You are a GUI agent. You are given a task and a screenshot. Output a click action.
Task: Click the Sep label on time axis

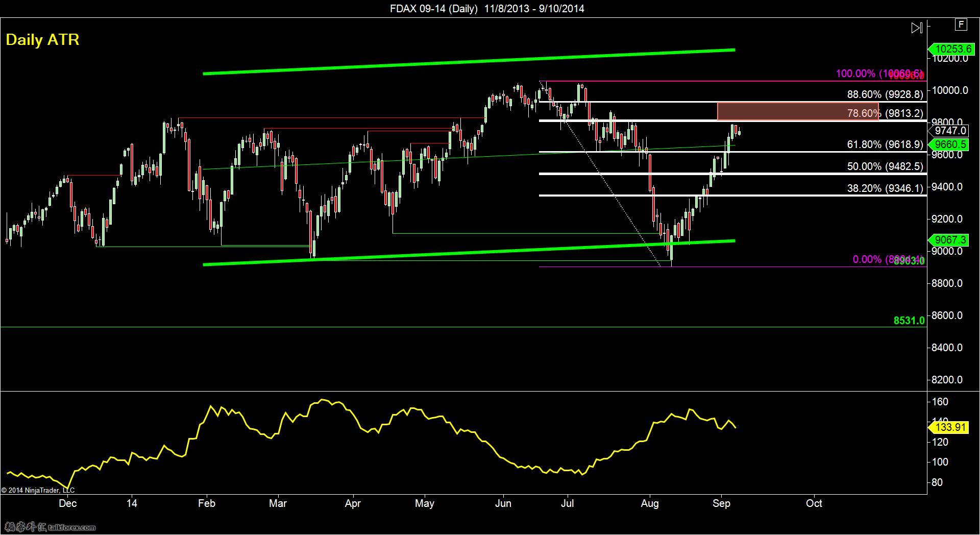pyautogui.click(x=721, y=503)
